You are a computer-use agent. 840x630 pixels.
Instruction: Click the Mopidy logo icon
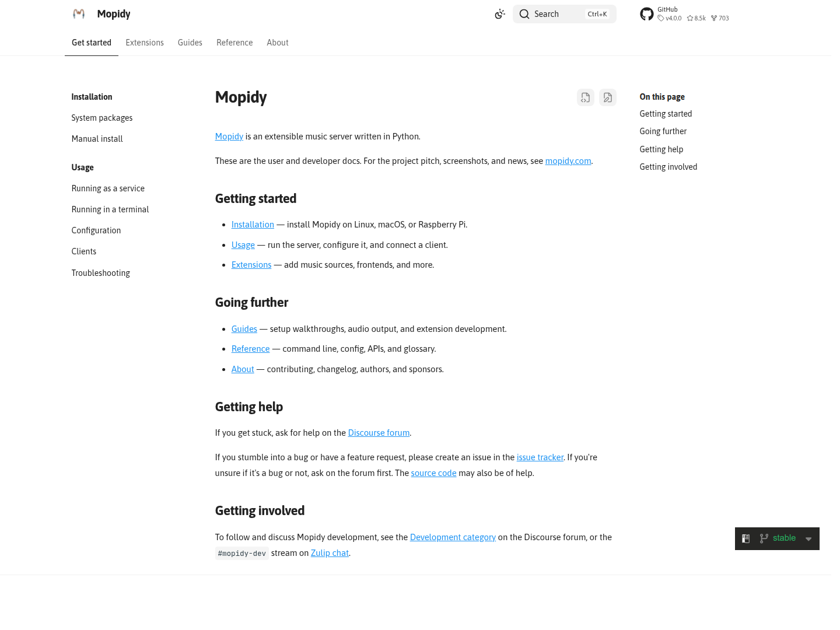click(x=79, y=14)
